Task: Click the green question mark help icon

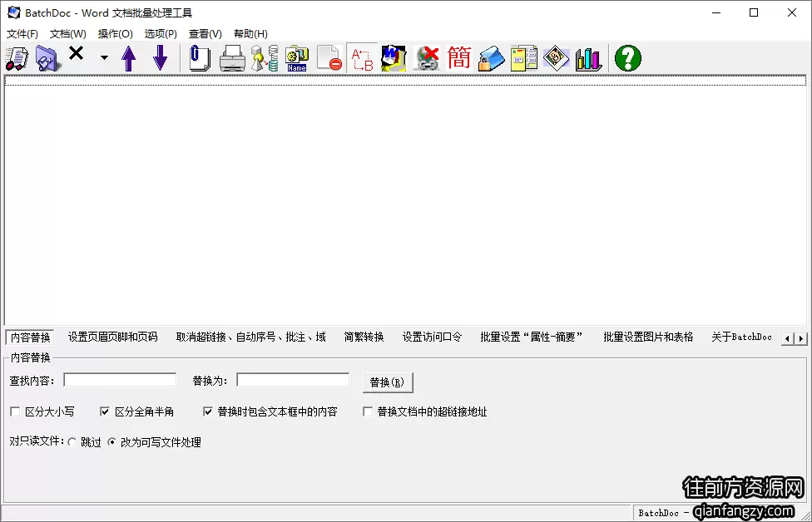Action: click(627, 58)
